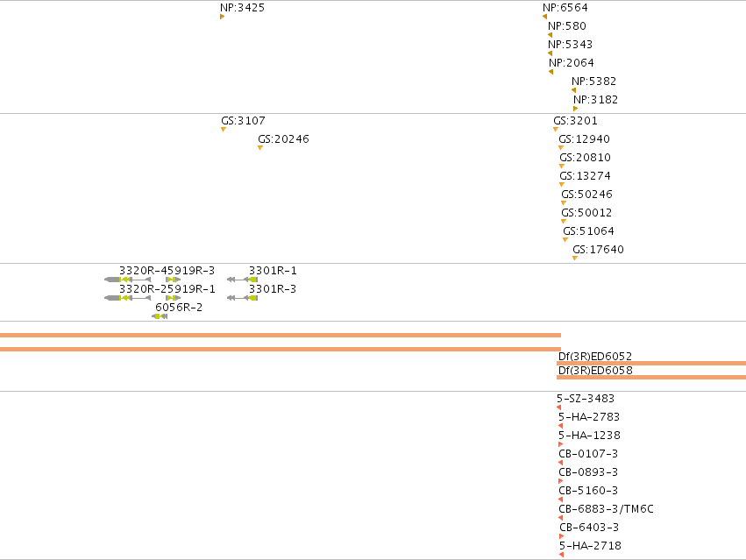The width and height of the screenshot is (746, 560).
Task: Select the Df(3R)ED6058 orange bar
Action: click(651, 378)
